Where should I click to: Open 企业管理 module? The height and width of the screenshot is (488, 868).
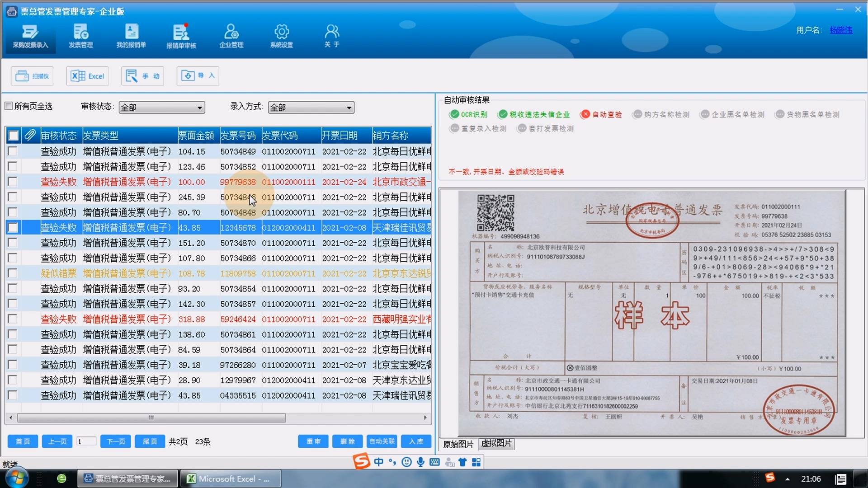[231, 36]
